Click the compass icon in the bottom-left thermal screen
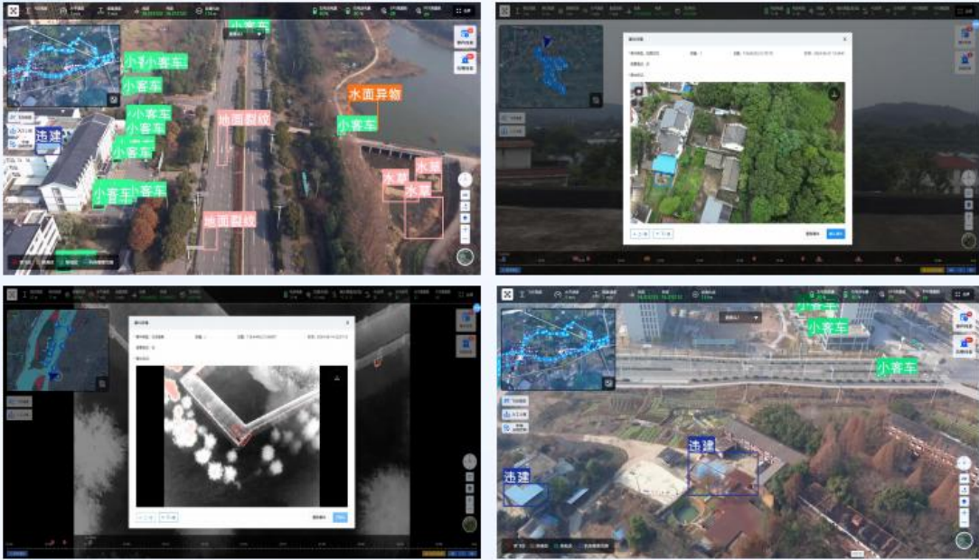This screenshot has height=560, width=979. point(468,462)
